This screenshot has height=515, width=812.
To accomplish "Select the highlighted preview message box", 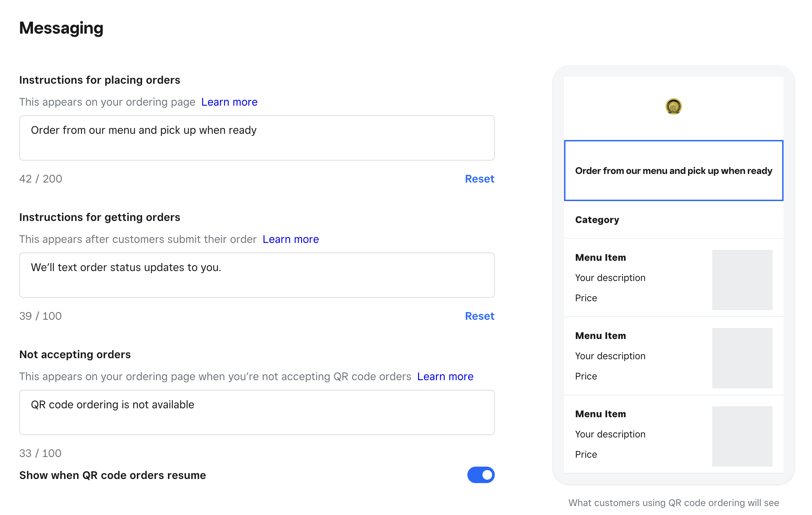I will [673, 171].
